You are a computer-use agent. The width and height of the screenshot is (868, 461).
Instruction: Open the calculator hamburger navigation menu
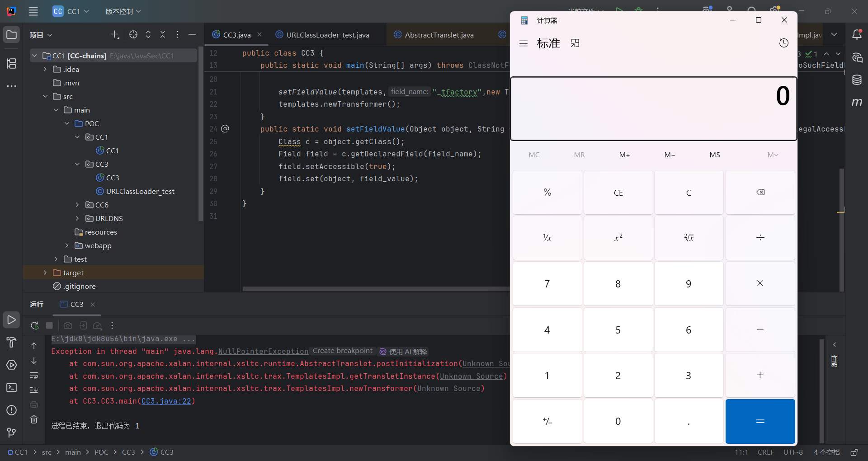(524, 43)
